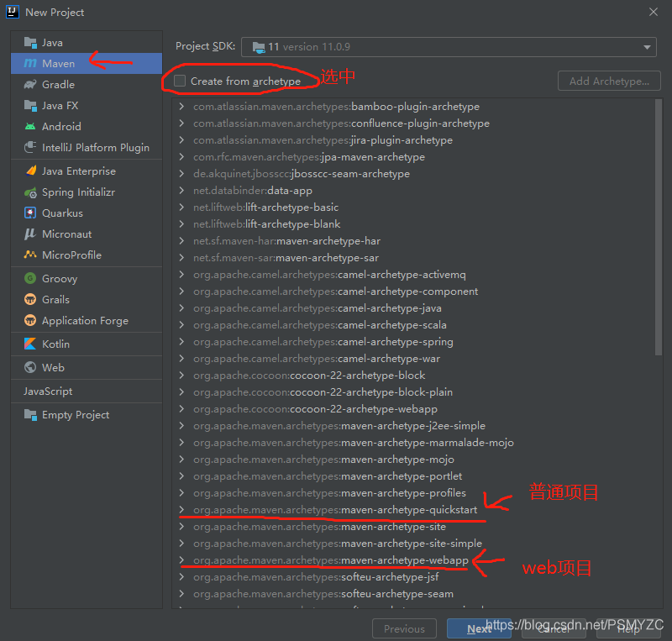The height and width of the screenshot is (641, 672).
Task: Select JavaScript project category
Action: (87, 391)
